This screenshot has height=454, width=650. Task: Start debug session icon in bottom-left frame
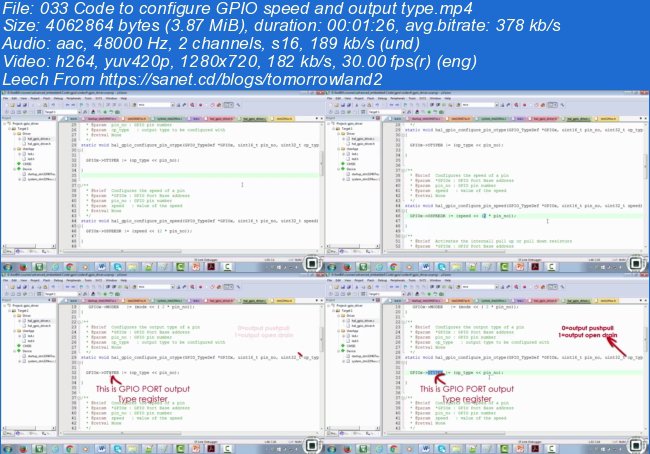(x=192, y=287)
